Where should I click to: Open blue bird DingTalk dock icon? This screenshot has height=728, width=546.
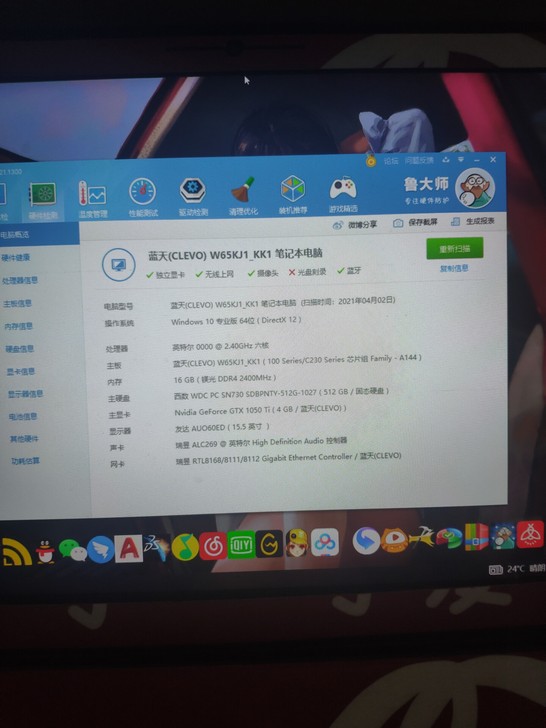[x=100, y=550]
